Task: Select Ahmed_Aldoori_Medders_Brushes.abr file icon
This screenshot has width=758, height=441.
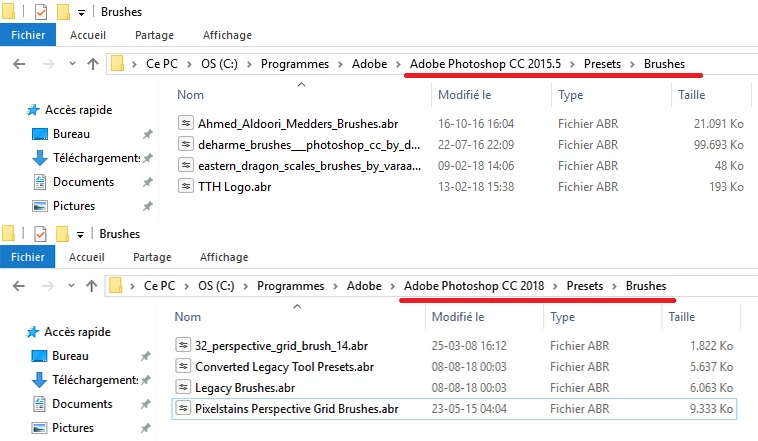Action: tap(186, 123)
